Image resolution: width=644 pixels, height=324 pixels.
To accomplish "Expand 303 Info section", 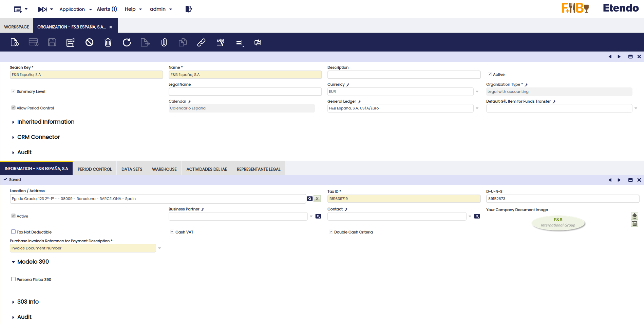I will click(x=25, y=302).
